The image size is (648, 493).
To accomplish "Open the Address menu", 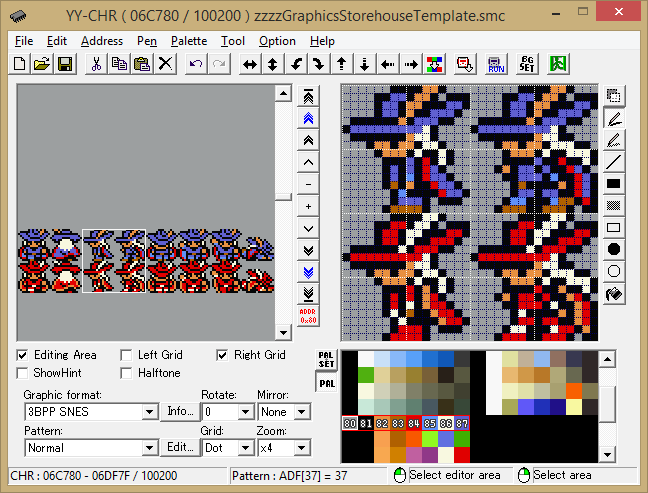I will pos(101,41).
